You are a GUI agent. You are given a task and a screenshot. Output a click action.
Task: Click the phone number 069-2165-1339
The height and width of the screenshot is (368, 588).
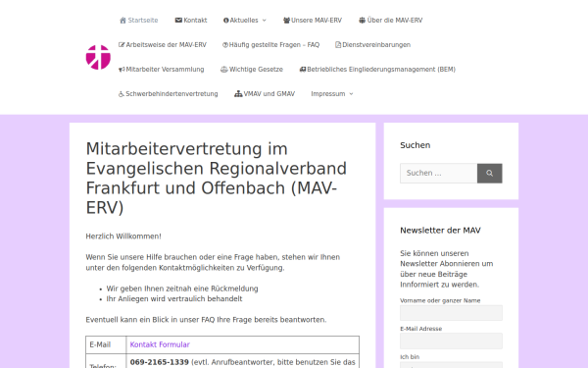click(x=160, y=362)
